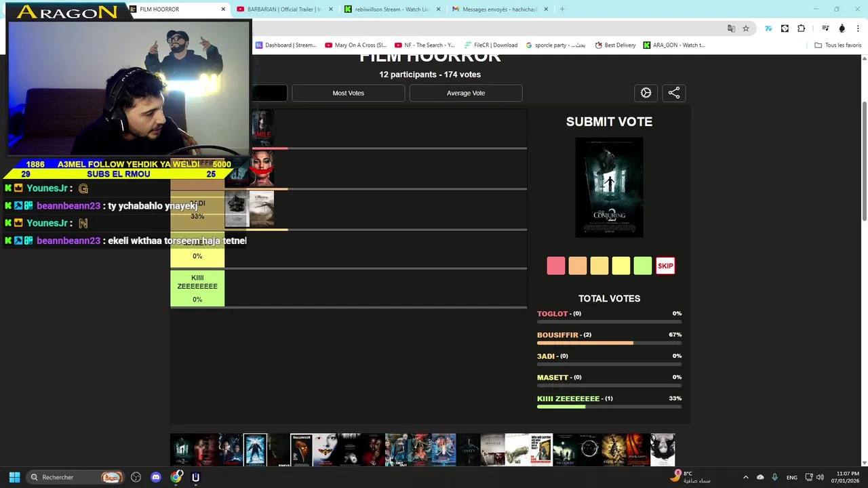Switch input language from ENG
The width and height of the screenshot is (868, 488).
pos(791,477)
